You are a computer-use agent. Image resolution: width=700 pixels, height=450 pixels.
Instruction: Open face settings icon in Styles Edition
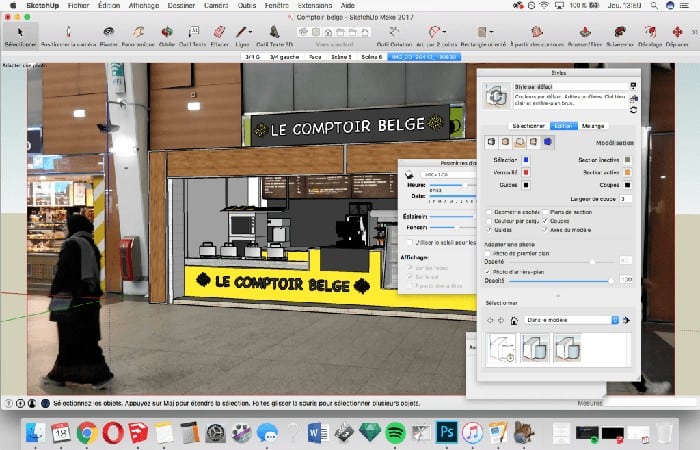(x=505, y=142)
